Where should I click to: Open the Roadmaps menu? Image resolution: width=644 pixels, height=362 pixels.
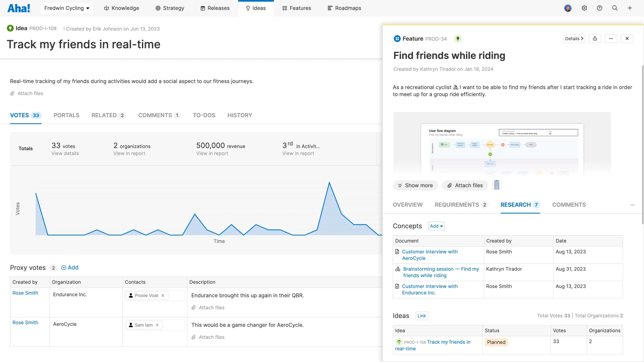[344, 8]
